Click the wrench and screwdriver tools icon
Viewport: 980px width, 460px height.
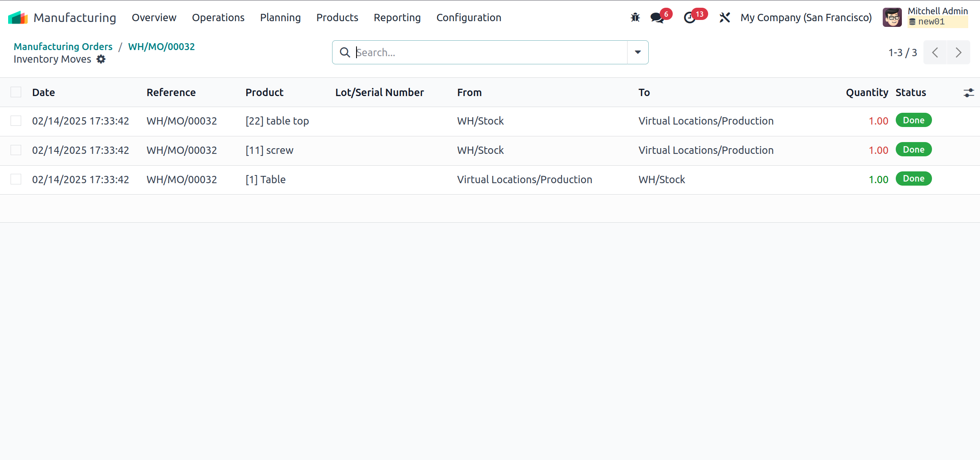(724, 18)
